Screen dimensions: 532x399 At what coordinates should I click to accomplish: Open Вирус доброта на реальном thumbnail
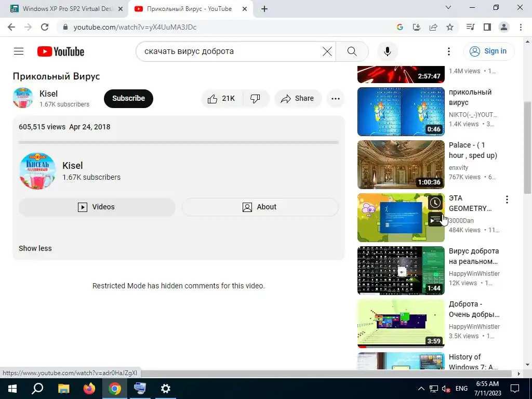[x=401, y=270]
